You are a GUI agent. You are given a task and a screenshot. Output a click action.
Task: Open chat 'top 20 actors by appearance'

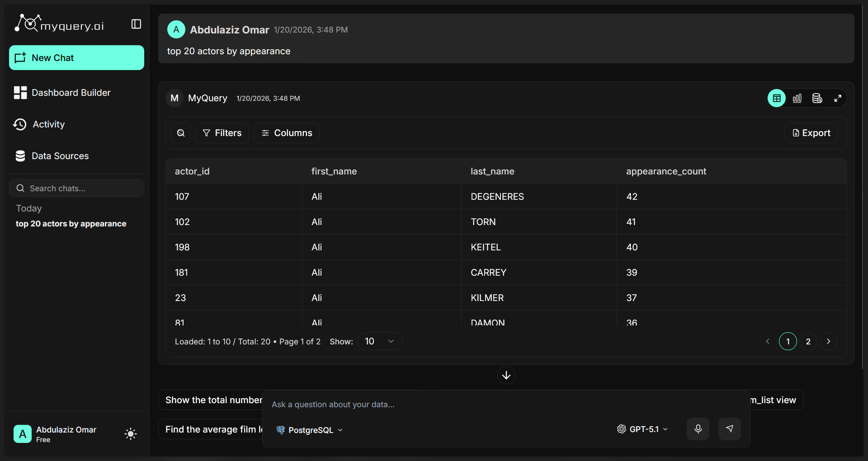point(71,224)
